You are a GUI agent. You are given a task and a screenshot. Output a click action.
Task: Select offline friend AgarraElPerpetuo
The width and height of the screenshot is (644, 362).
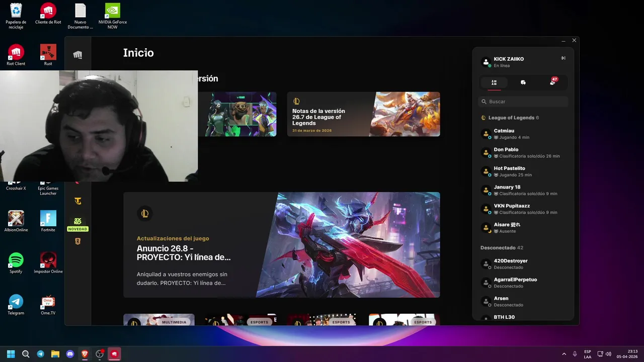pos(523,283)
